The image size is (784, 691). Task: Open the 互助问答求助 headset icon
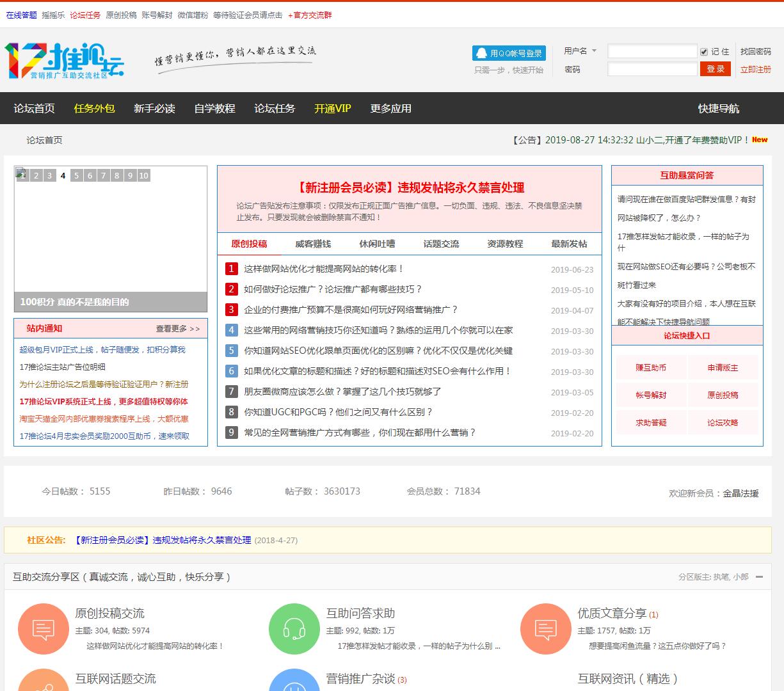[294, 629]
